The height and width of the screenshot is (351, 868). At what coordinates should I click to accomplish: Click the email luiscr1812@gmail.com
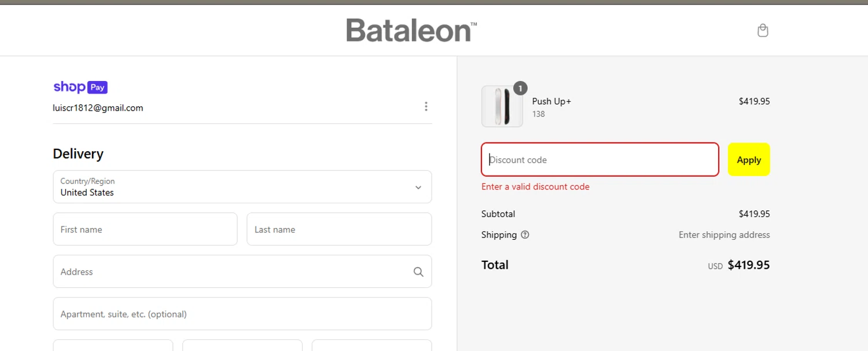click(98, 108)
